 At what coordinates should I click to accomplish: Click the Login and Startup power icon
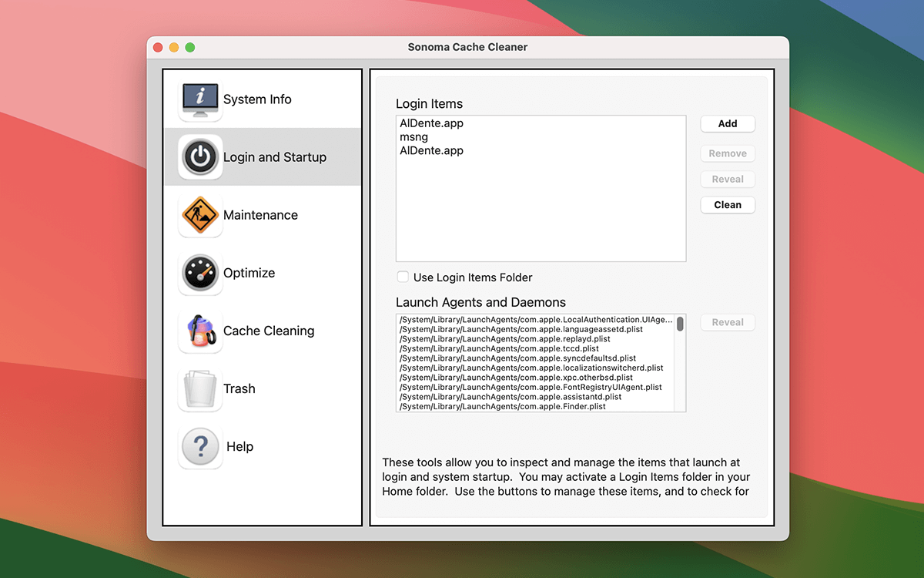coord(200,157)
